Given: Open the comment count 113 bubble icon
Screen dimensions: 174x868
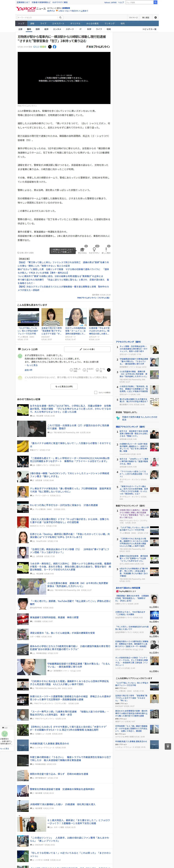Looking at the screenshot, I should [x=35, y=47].
